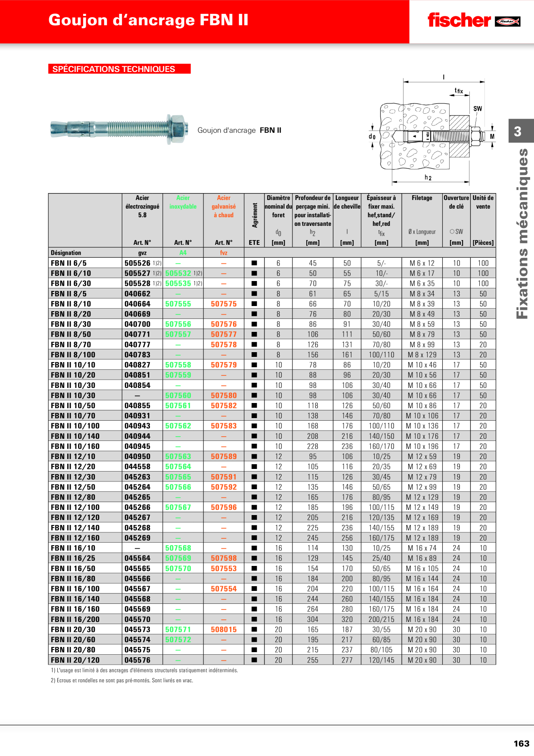Image resolution: width=534 pixels, height=756 pixels.
Task: Click the ETE square marker in the FBN II 20/120 row
Action: click(x=254, y=660)
